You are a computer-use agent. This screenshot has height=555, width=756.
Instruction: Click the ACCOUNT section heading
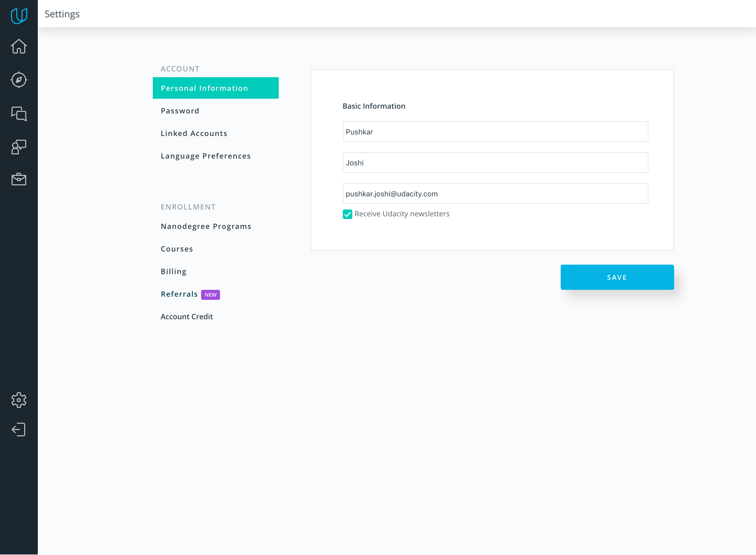180,69
